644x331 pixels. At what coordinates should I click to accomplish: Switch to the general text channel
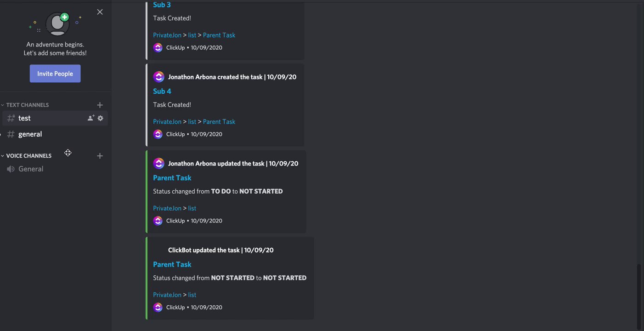(x=30, y=134)
